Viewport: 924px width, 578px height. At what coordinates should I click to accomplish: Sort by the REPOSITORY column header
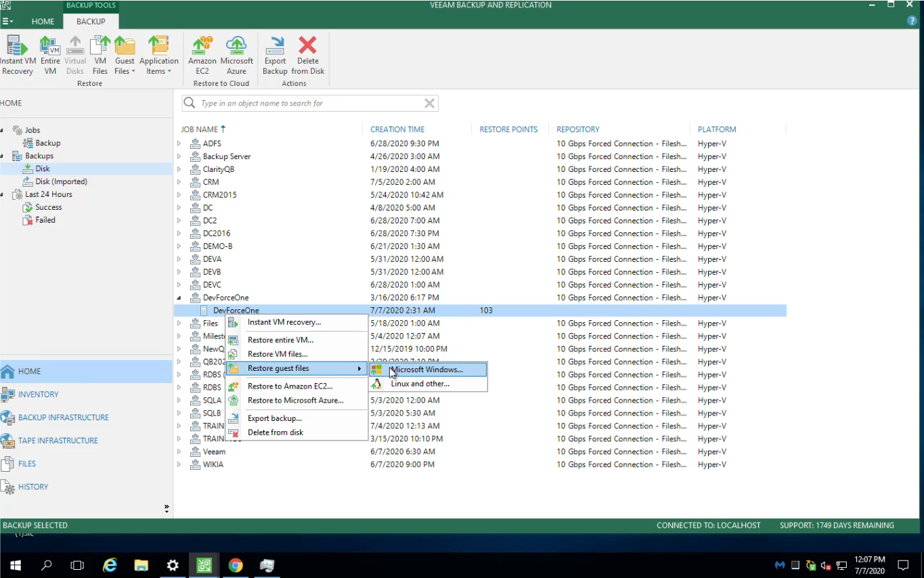tap(578, 129)
